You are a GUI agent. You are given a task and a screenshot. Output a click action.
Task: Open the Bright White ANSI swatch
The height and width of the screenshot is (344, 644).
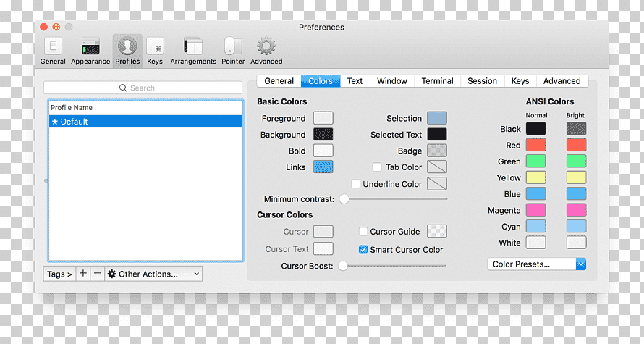pyautogui.click(x=576, y=243)
